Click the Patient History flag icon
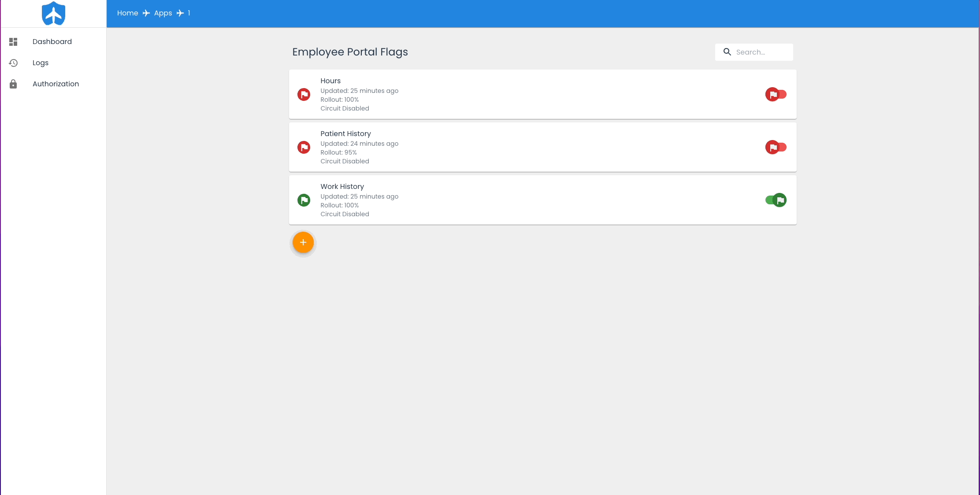Screen dimensions: 980x495 click(x=304, y=147)
